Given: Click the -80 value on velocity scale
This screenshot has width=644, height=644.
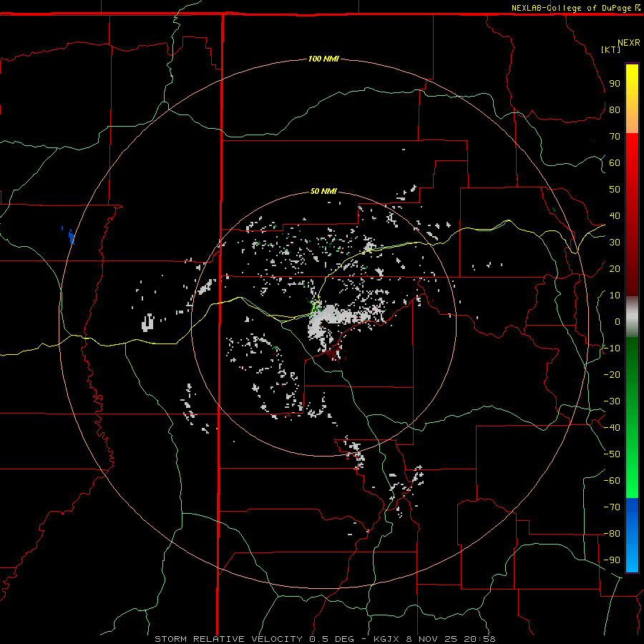Looking at the screenshot, I should 612,534.
